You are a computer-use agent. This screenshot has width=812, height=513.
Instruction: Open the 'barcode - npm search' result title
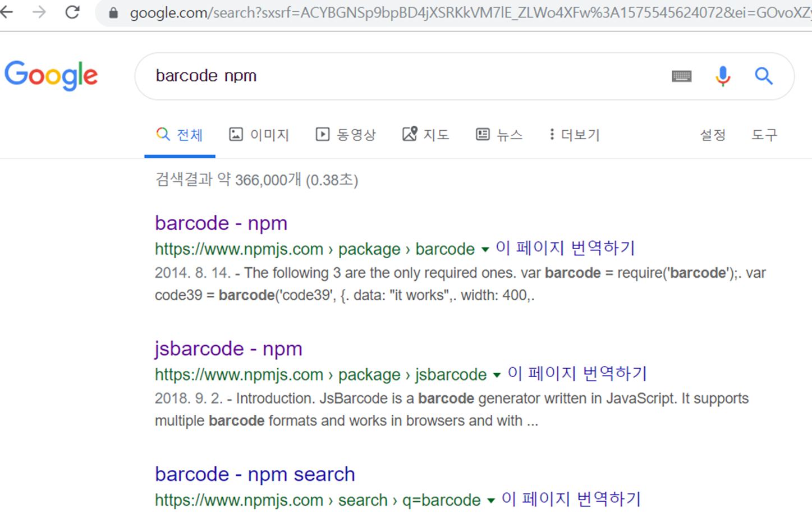point(255,475)
